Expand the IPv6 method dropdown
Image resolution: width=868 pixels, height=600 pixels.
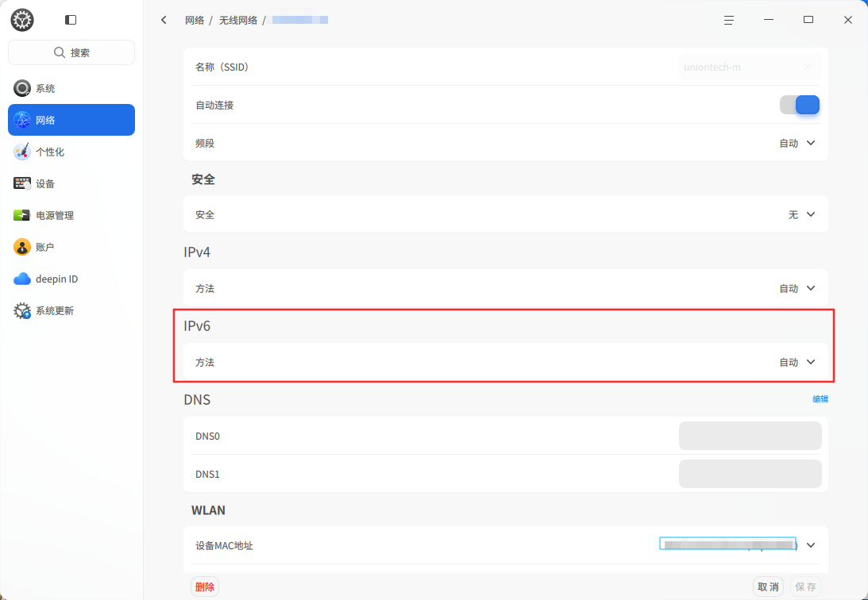[797, 362]
